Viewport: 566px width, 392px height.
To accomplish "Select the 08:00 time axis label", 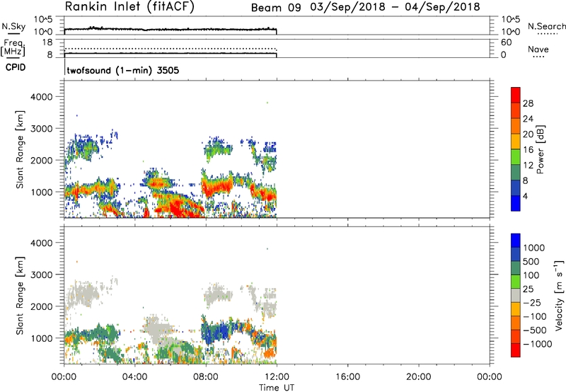I will 206,377.
